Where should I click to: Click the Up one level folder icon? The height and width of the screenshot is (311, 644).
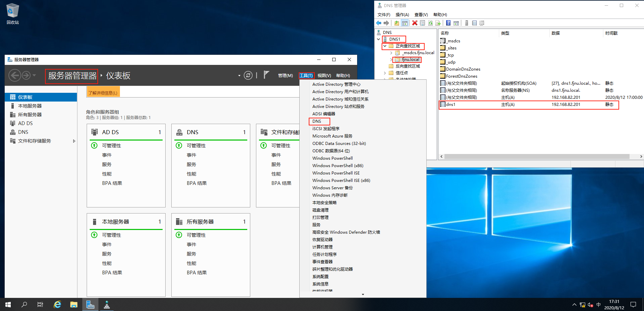point(397,23)
